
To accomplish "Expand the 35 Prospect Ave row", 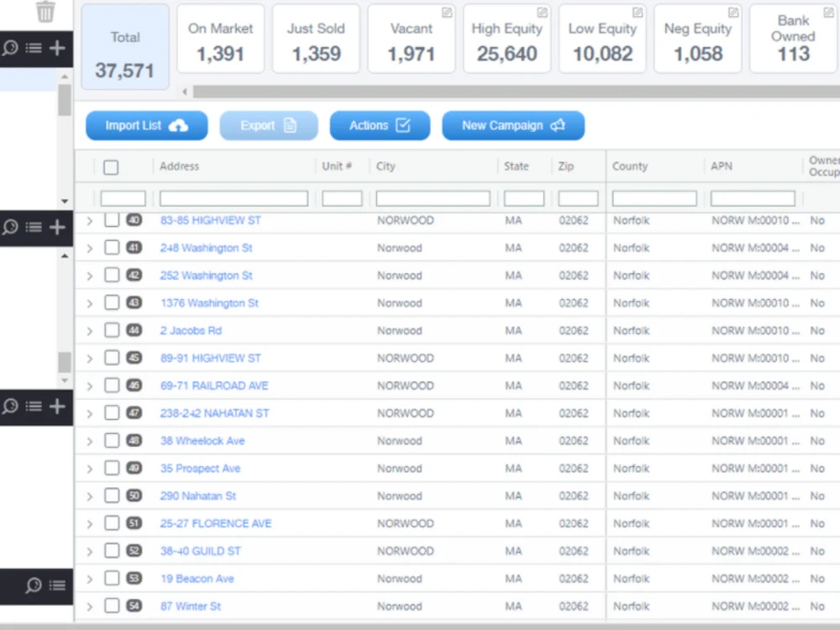I will pos(90,469).
